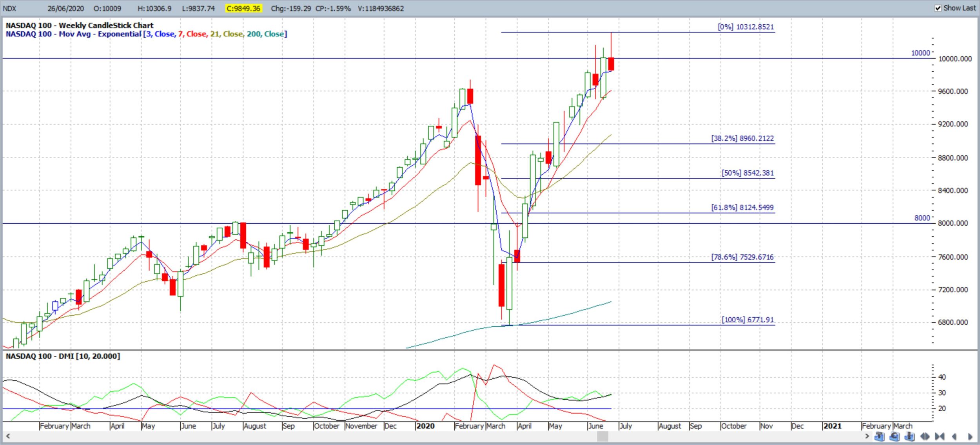The width and height of the screenshot is (980, 445).
Task: Click the 26/06/2020 date in header
Action: pos(65,8)
